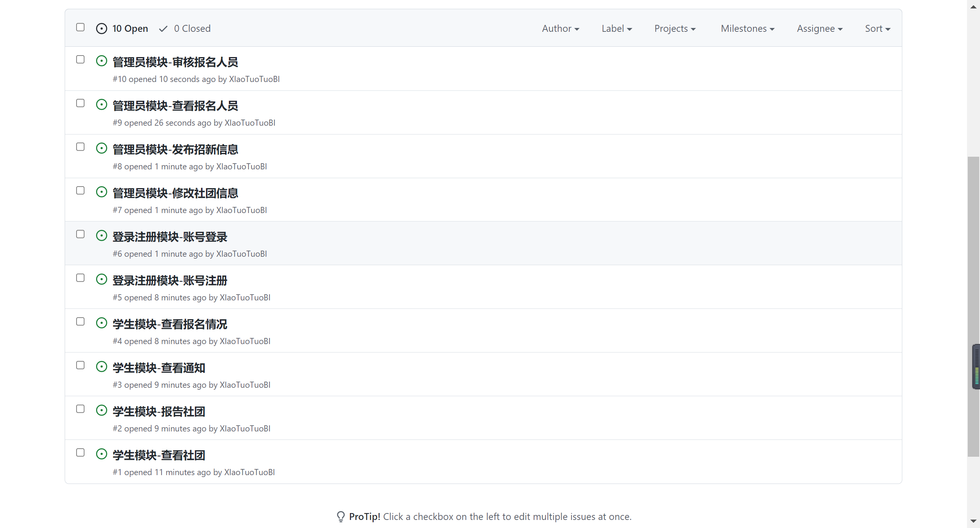The height and width of the screenshot is (528, 980).
Task: Open issue 管理员模块-查看报名人员
Action: 175,105
